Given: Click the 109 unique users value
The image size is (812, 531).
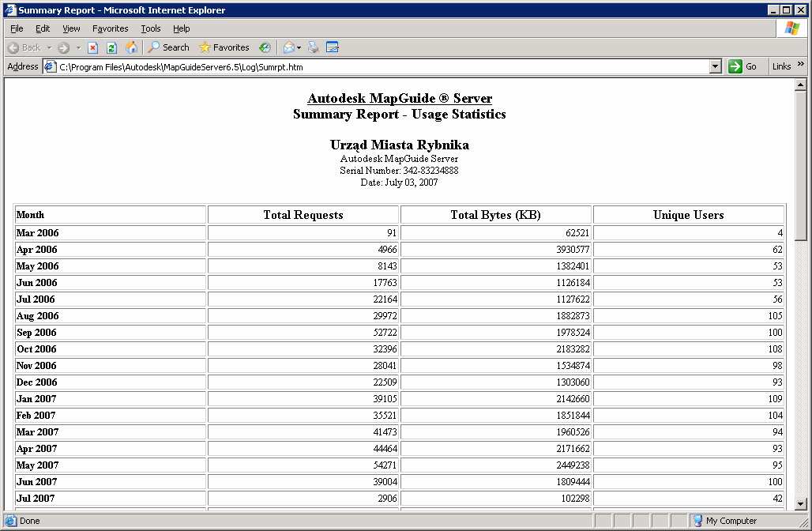Looking at the screenshot, I should (x=775, y=398).
